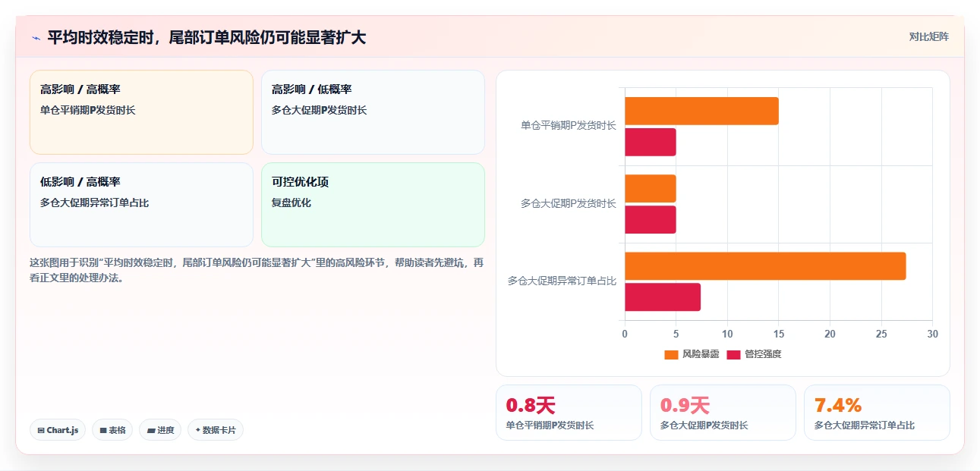
Task: Click the Chart.js tag chip
Action: (58, 430)
